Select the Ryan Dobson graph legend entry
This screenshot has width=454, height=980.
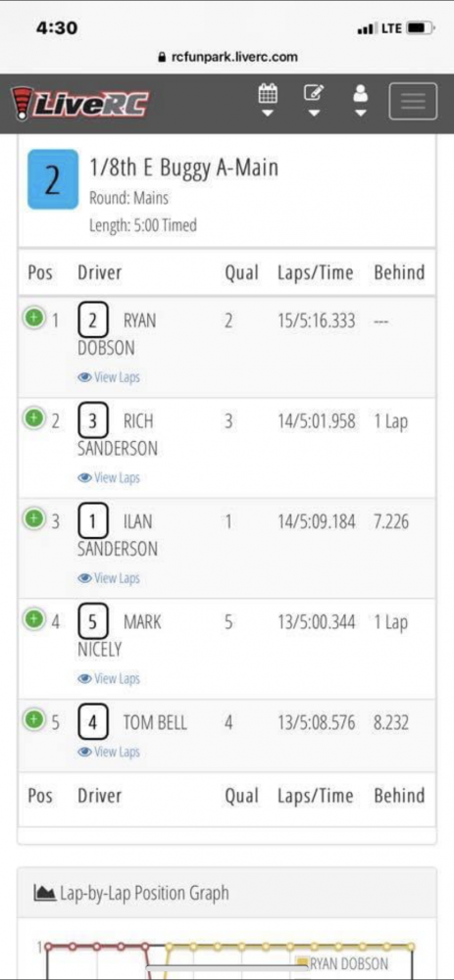[343, 963]
